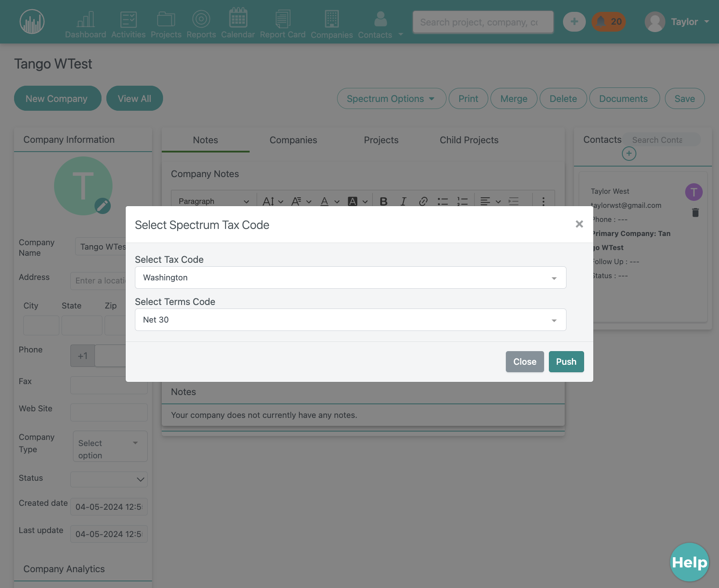Close the Spectrum Tax Code dialog
This screenshot has height=588, width=719.
coord(579,224)
